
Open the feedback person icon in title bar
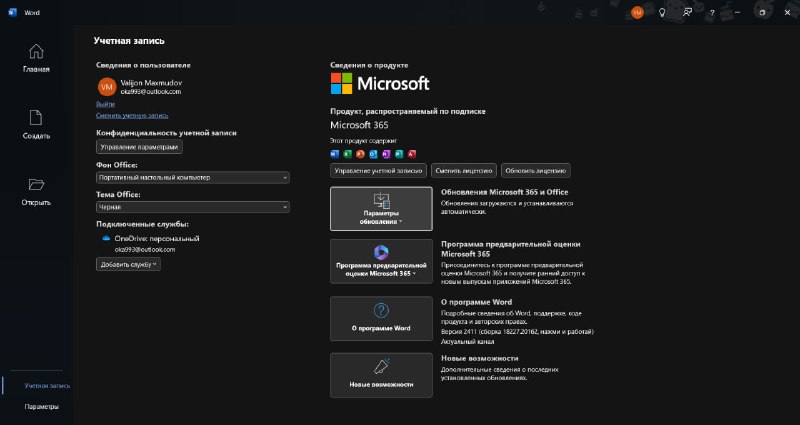[687, 13]
